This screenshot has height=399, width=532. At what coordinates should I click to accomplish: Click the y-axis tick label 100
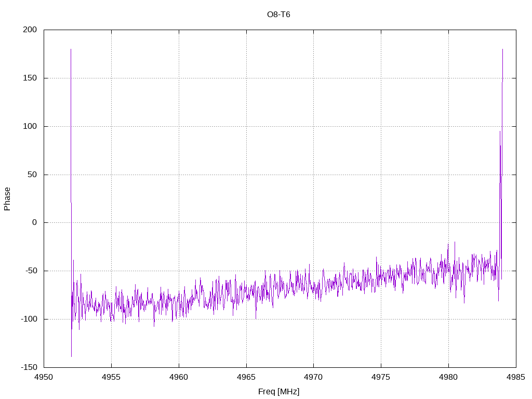click(30, 126)
